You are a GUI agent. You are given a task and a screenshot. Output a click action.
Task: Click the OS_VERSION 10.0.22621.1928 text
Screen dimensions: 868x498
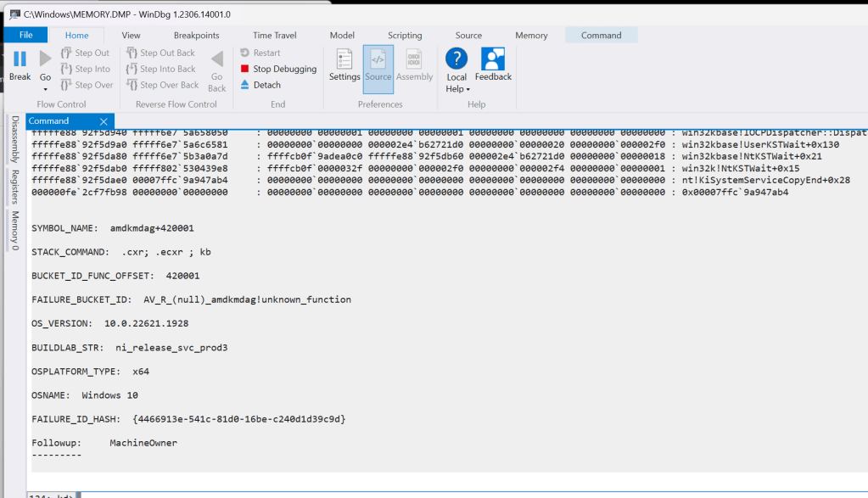coord(146,323)
